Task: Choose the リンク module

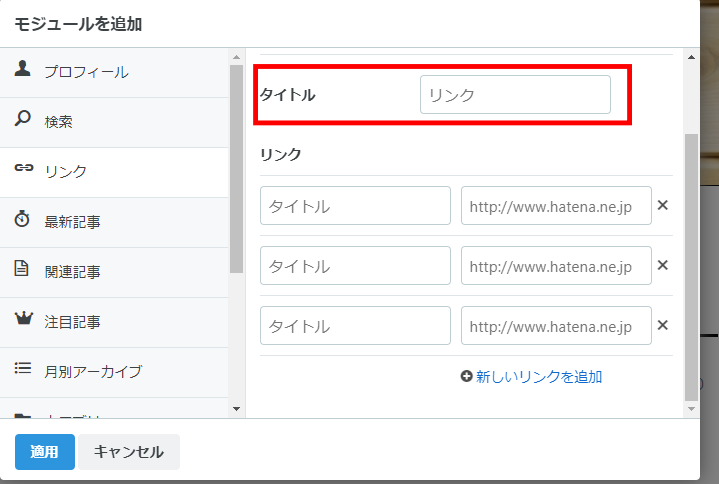Action: 114,172
